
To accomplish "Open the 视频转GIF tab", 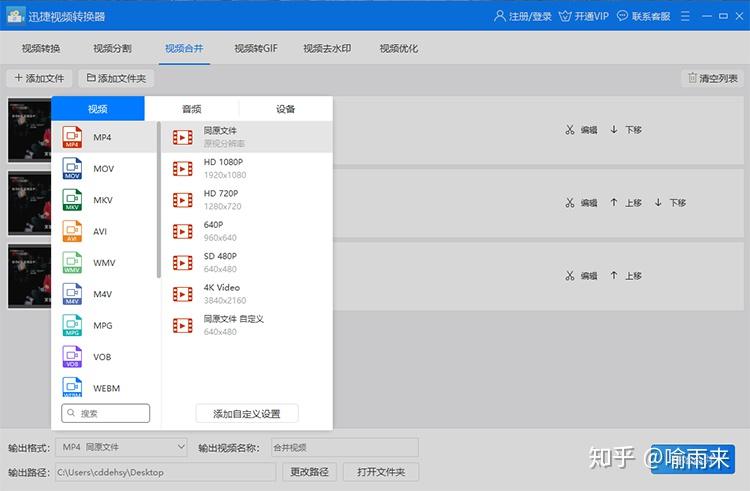I will [x=256, y=48].
